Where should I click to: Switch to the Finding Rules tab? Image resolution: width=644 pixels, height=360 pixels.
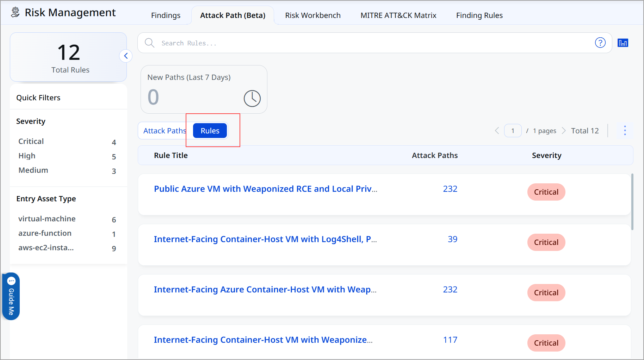coord(479,15)
